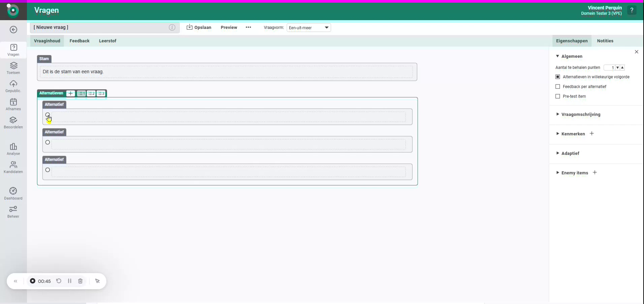Switch to the Feedback tab
Screen dimensions: 644x304
79,41
